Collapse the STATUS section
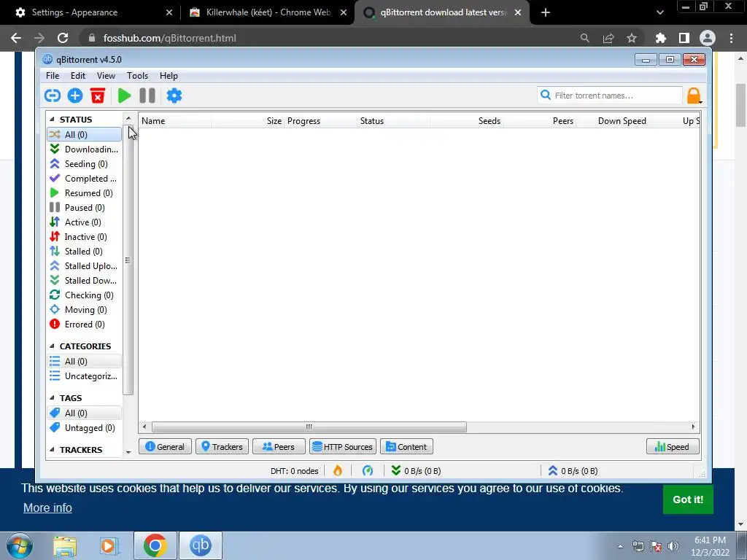Screen dimensions: 747x560 coord(52,120)
